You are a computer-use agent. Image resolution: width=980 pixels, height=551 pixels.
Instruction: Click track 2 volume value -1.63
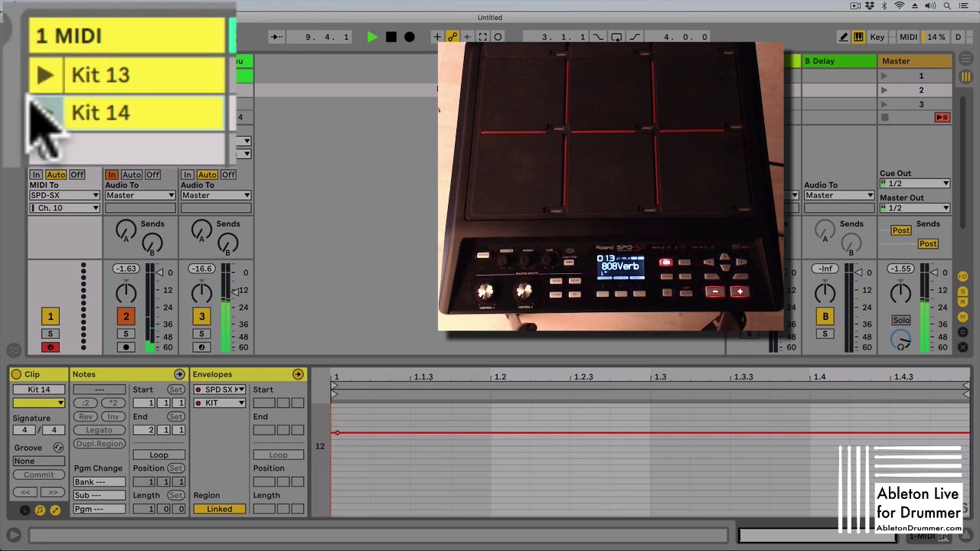(126, 269)
